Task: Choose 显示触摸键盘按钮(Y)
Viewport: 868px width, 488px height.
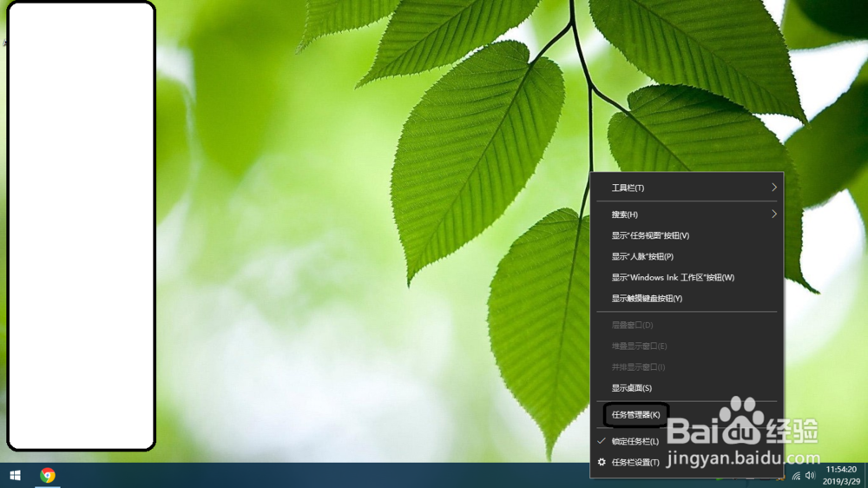Action: point(687,299)
